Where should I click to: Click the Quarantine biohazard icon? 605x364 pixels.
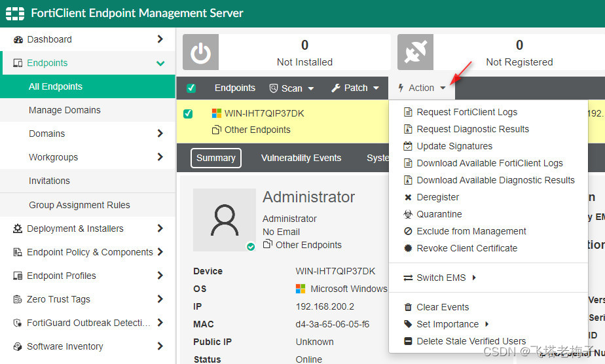click(x=408, y=214)
